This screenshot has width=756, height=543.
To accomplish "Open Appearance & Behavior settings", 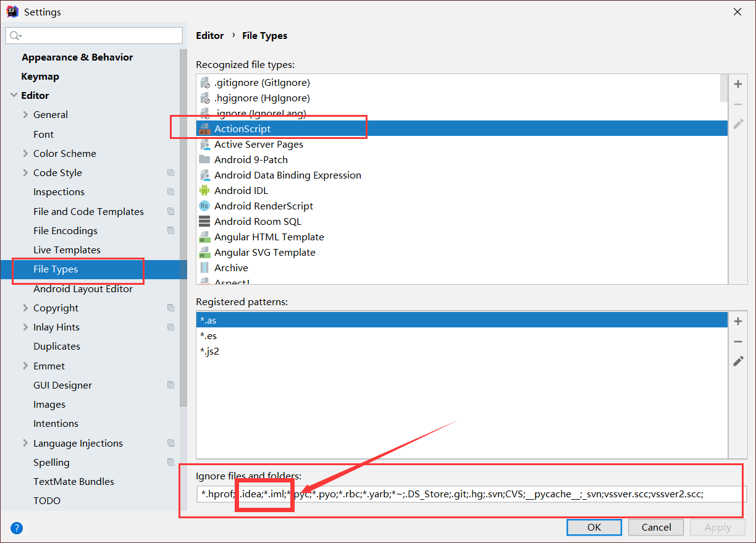I will (77, 57).
